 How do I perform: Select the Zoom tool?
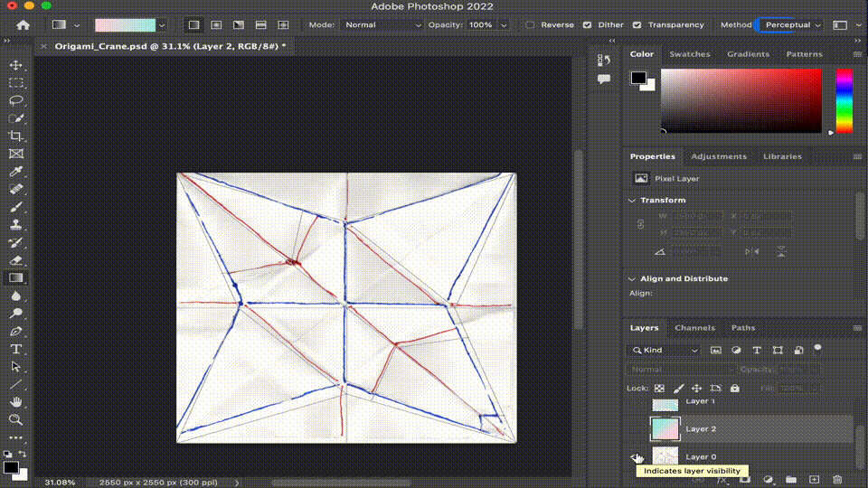coord(16,420)
